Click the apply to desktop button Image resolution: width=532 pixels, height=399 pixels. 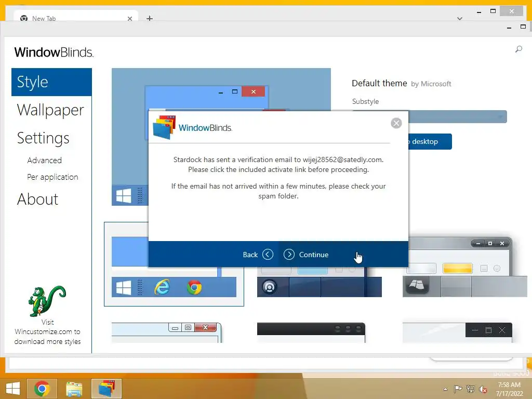[x=430, y=141]
